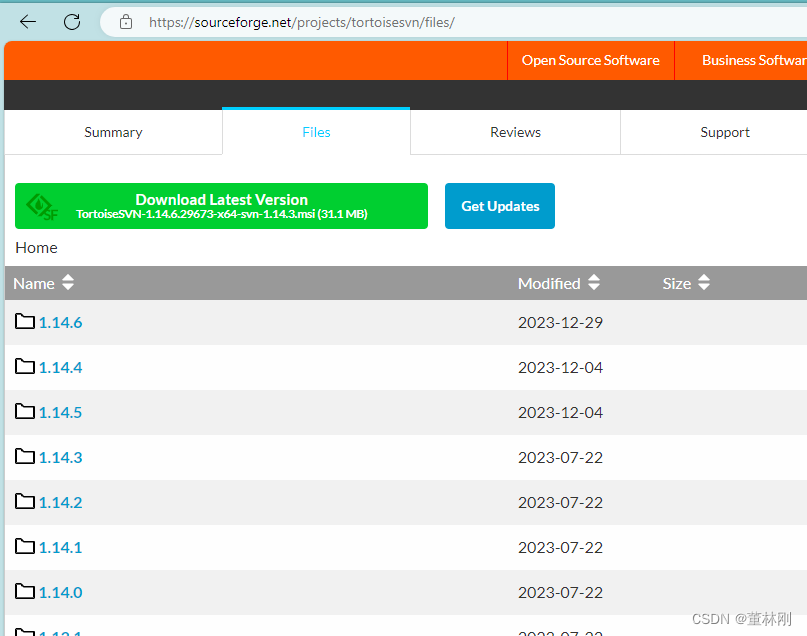
Task: Click the browser back arrow
Action: click(28, 22)
